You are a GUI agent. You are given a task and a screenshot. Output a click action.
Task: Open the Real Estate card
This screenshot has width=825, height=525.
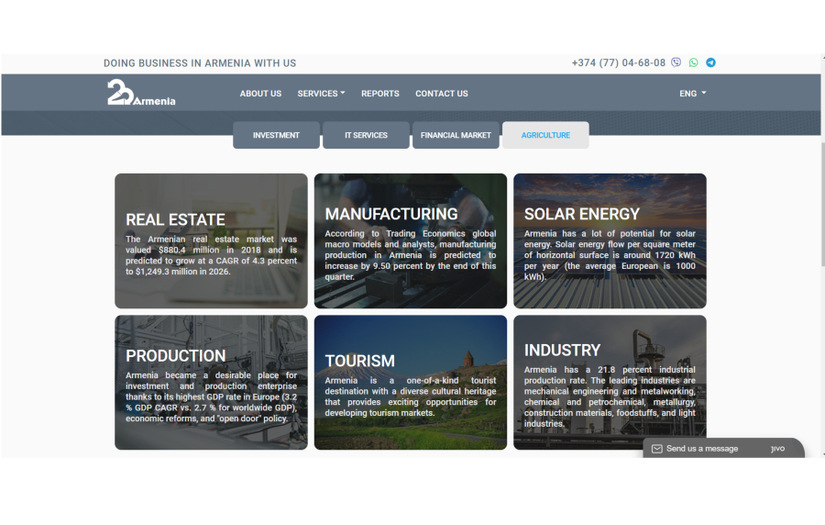click(211, 241)
